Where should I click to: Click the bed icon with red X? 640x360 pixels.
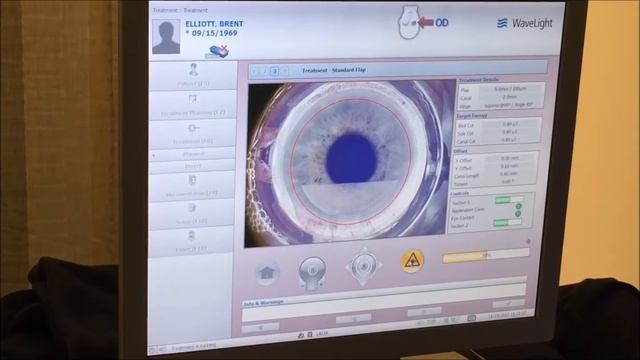[x=217, y=51]
